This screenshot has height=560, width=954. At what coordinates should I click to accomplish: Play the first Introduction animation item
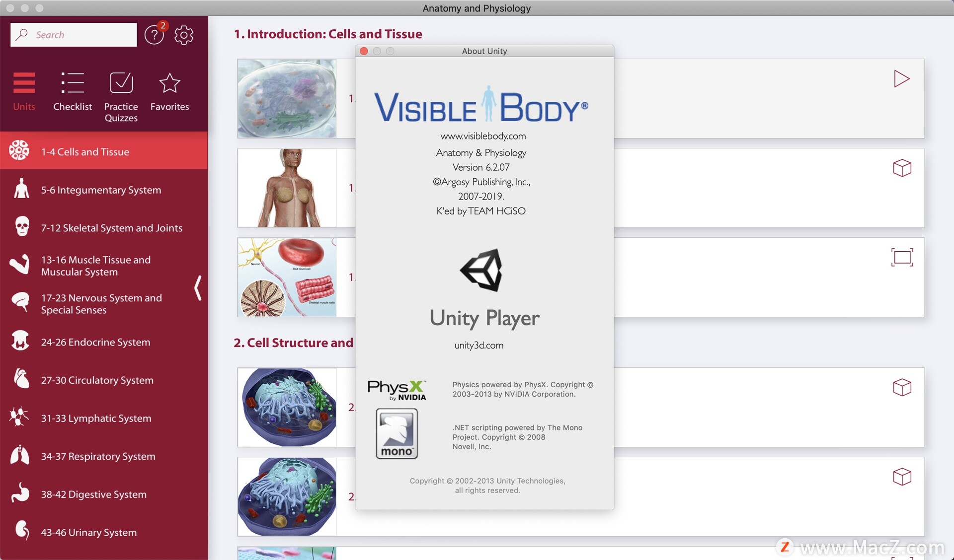click(901, 78)
